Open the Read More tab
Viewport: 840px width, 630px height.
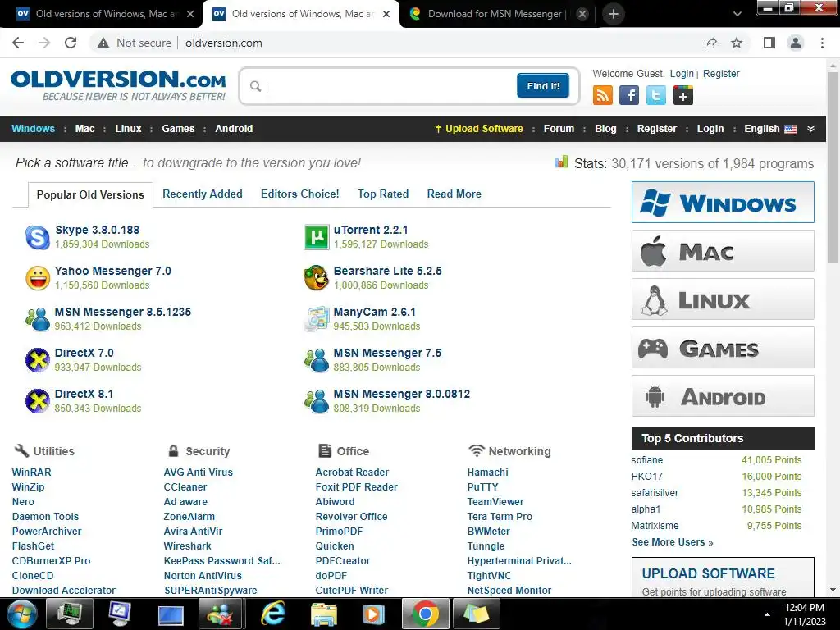click(x=454, y=194)
